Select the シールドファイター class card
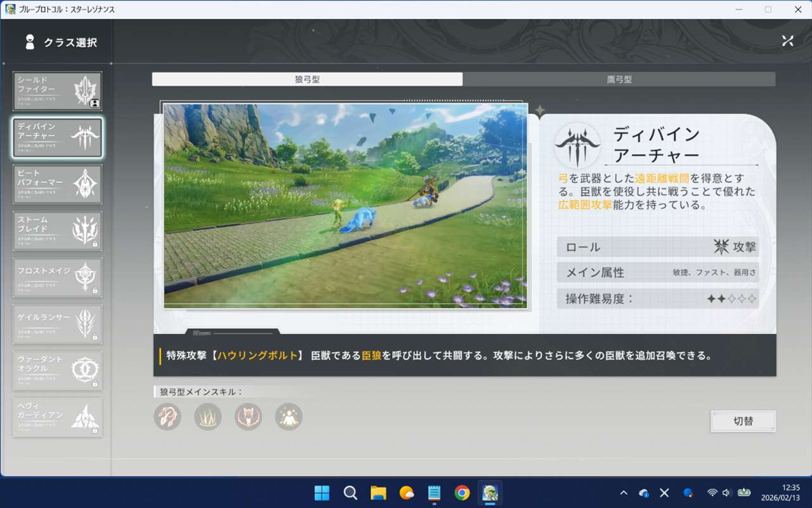The image size is (812, 508). 57,91
